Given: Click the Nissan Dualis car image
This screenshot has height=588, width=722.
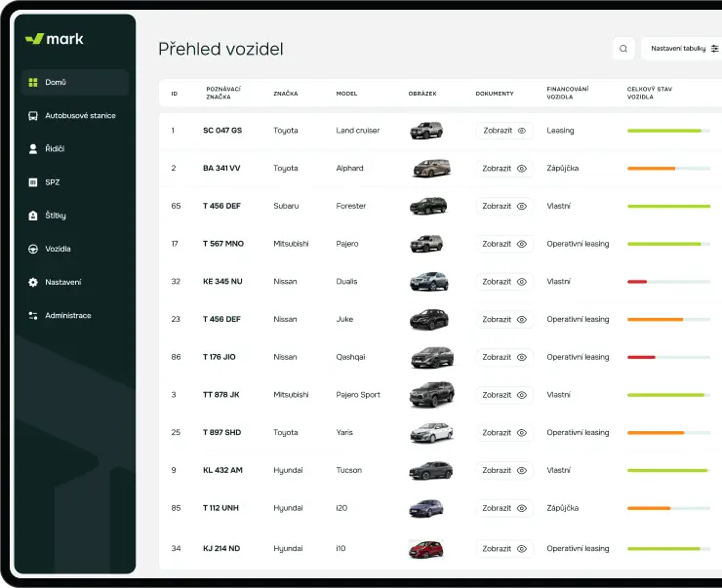Looking at the screenshot, I should tap(428, 281).
